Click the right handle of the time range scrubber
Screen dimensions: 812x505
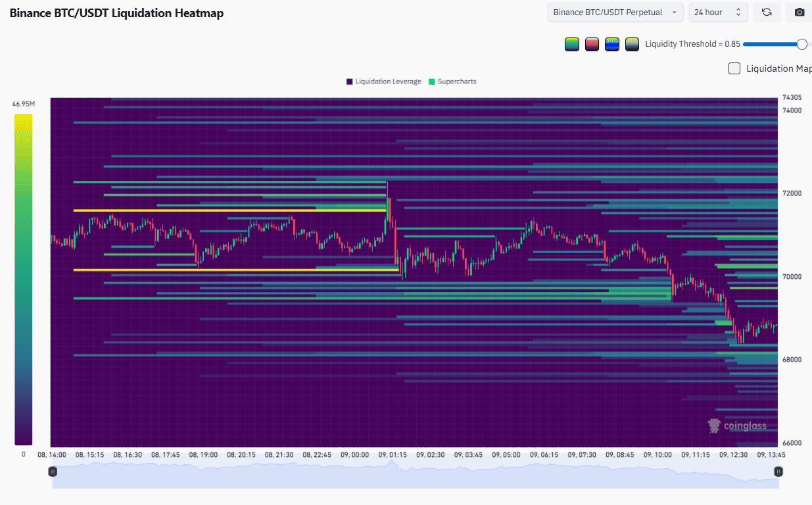tap(778, 471)
